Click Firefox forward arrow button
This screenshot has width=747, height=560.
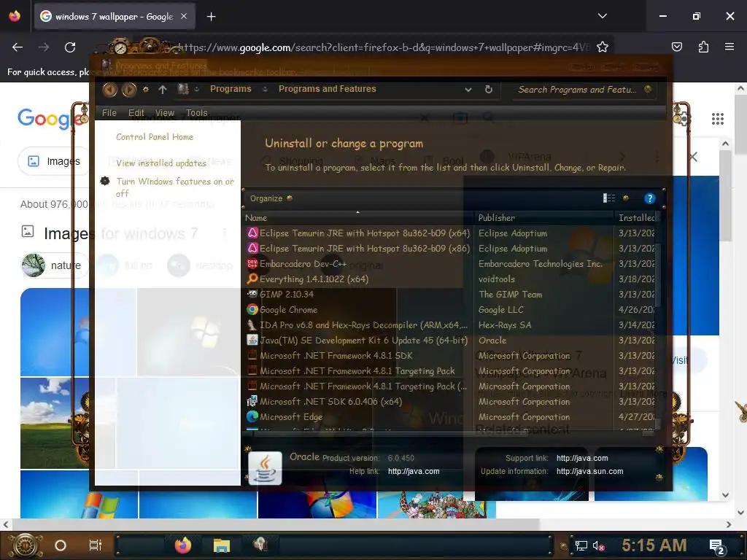[x=44, y=47]
